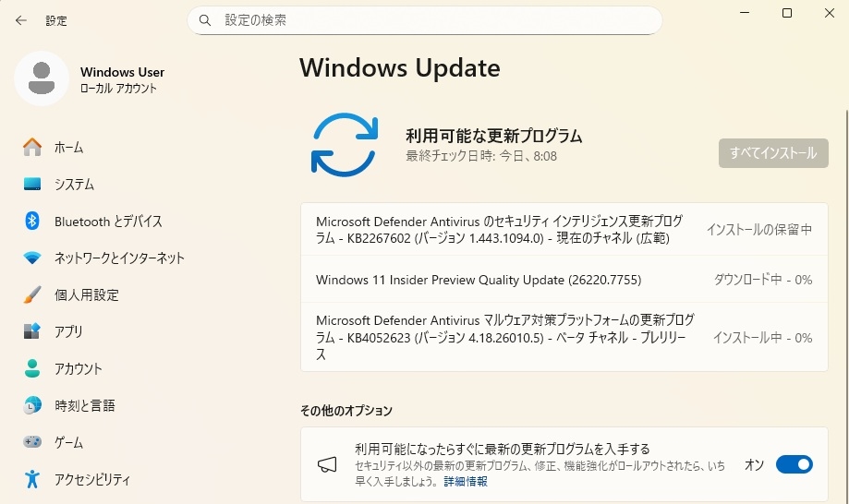Open the ホーム house icon
This screenshot has height=504, width=849.
(32, 147)
